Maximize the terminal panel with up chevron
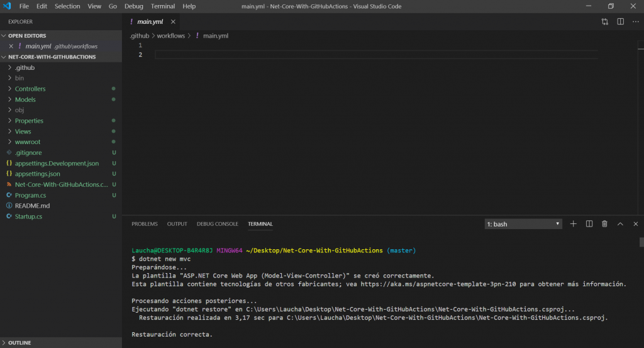The image size is (644, 348). pyautogui.click(x=620, y=224)
